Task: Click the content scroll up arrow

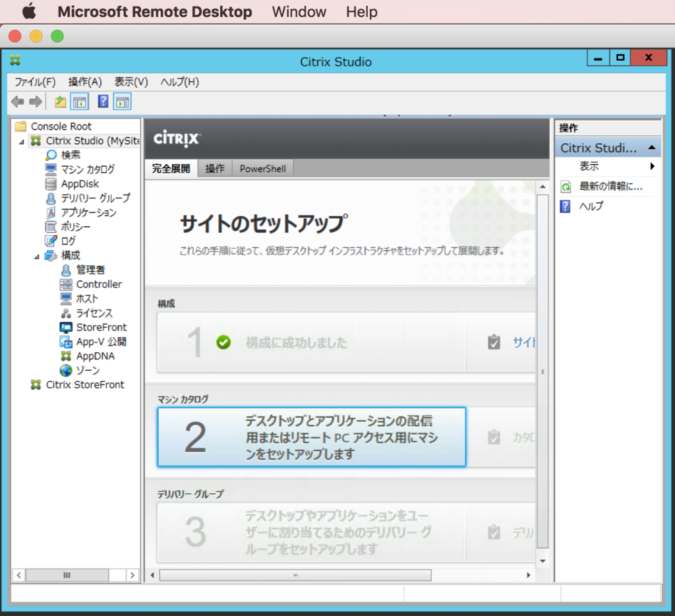Action: [x=543, y=187]
